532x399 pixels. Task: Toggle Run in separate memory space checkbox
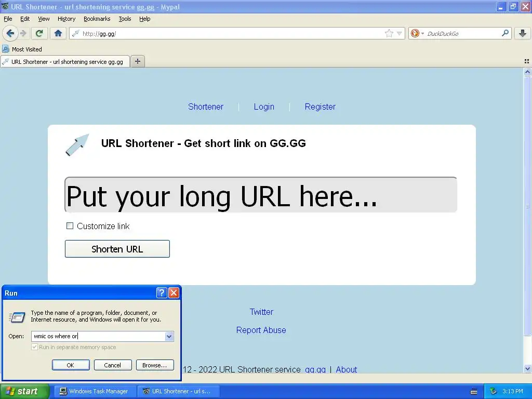[x=34, y=347]
